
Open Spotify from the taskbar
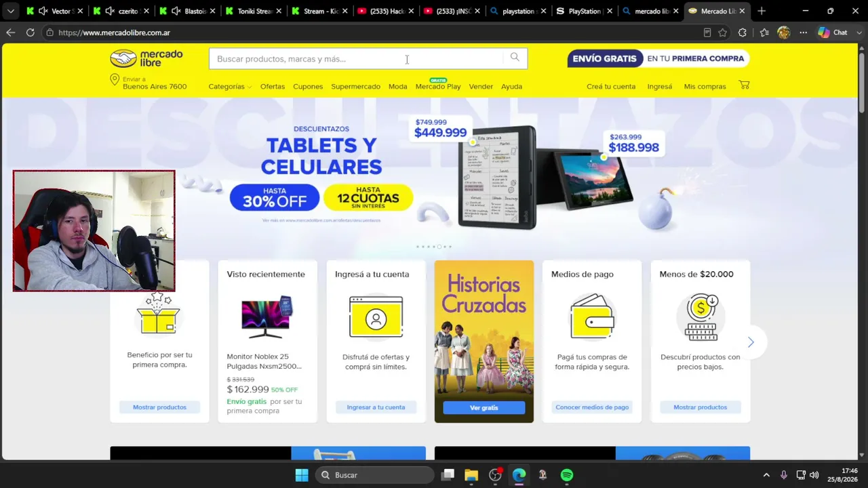click(567, 475)
